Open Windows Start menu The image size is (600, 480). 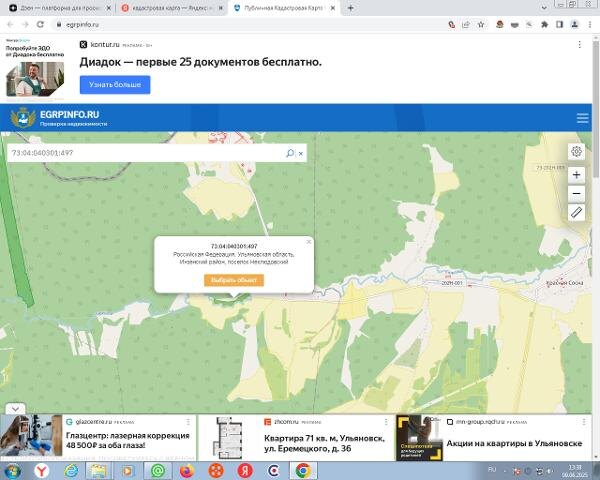click(x=12, y=471)
